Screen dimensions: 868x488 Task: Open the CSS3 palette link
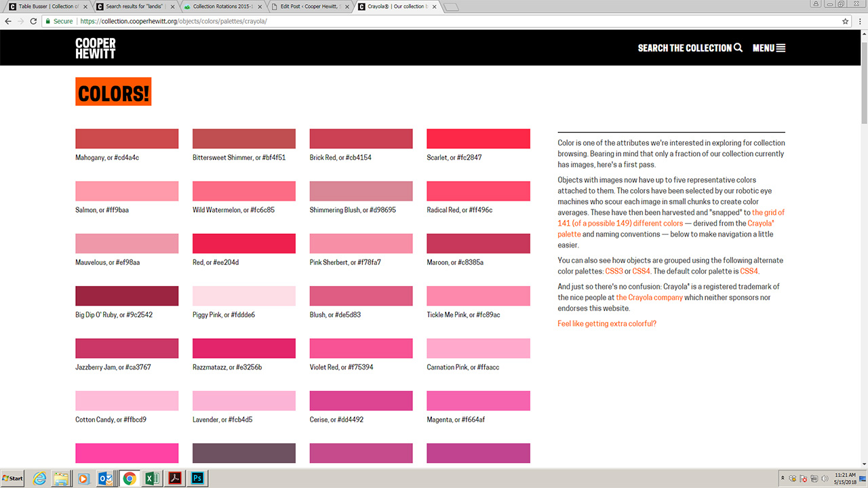click(x=614, y=271)
